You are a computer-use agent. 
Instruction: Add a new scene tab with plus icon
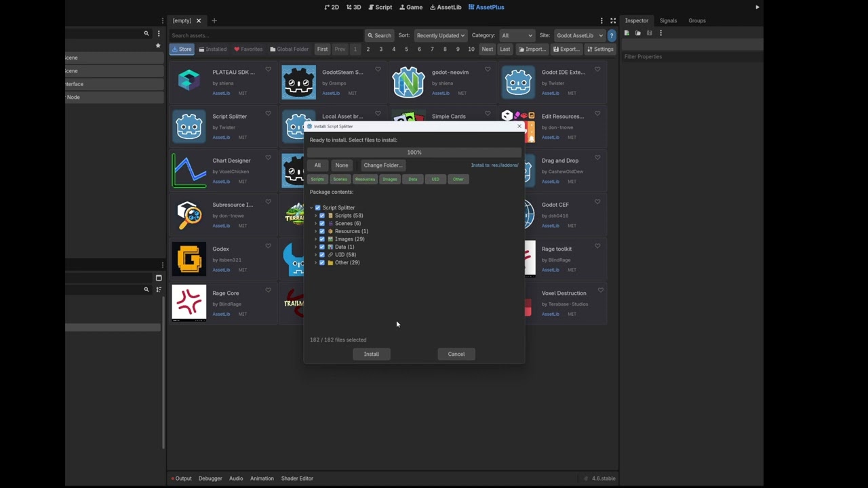coord(214,20)
